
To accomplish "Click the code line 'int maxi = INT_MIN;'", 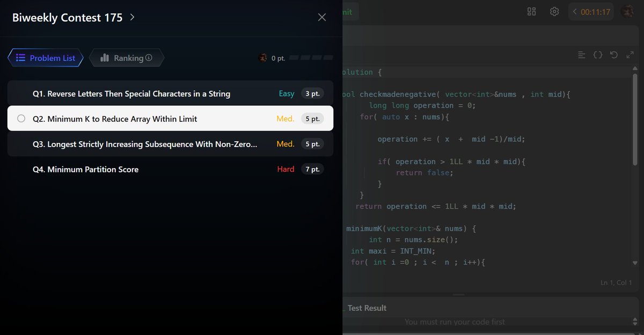I will click(393, 251).
